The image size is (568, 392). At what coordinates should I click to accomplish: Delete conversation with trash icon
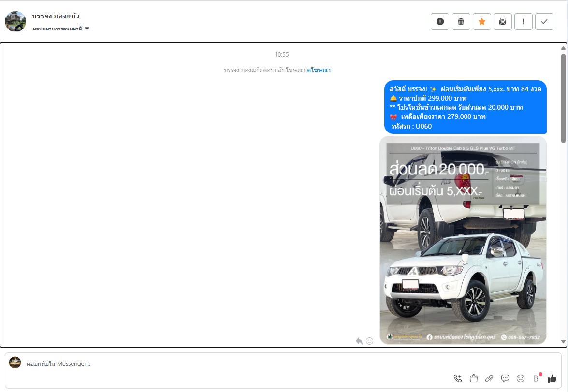[x=461, y=22]
